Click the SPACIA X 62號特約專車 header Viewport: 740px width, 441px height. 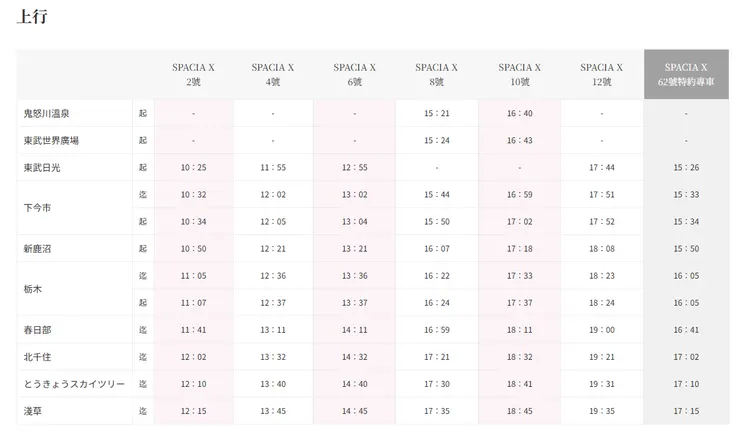(686, 74)
